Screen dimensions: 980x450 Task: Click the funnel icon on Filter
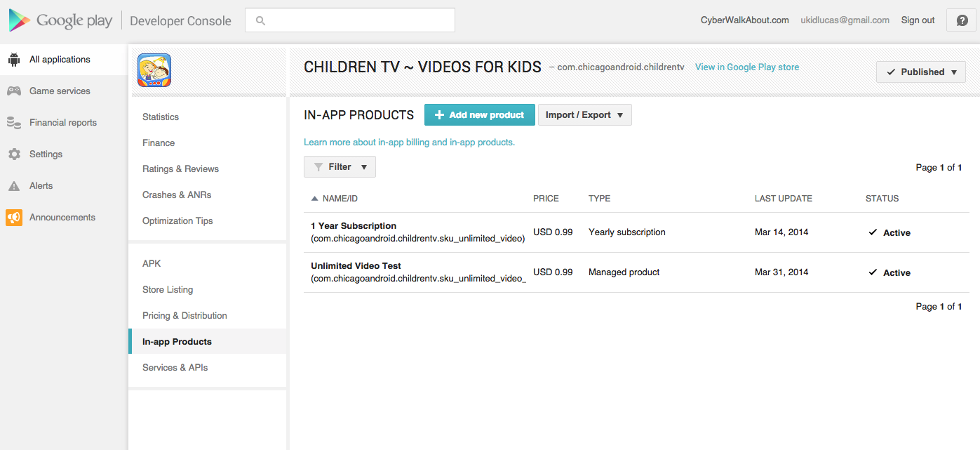[x=318, y=167]
